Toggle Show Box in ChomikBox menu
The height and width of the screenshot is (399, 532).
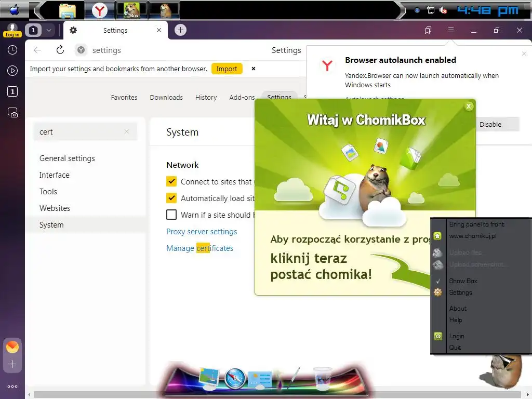pyautogui.click(x=463, y=281)
